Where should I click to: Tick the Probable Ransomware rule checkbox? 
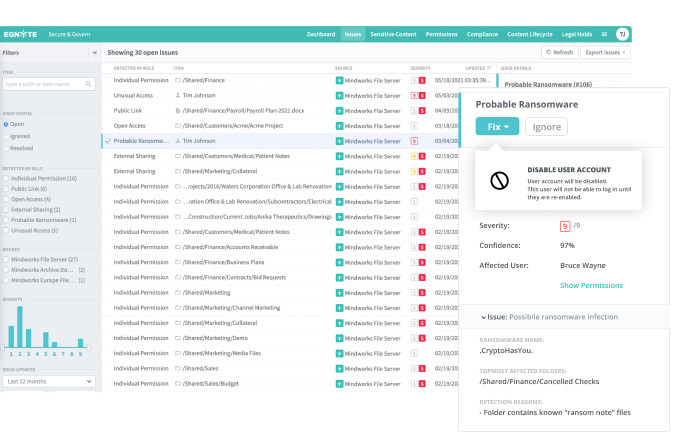[x=5, y=220]
